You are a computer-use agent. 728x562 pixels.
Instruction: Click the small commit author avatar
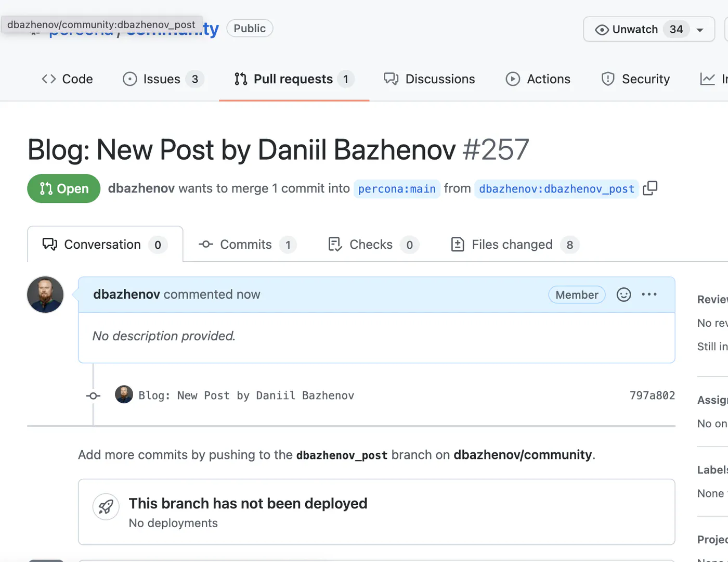point(124,394)
